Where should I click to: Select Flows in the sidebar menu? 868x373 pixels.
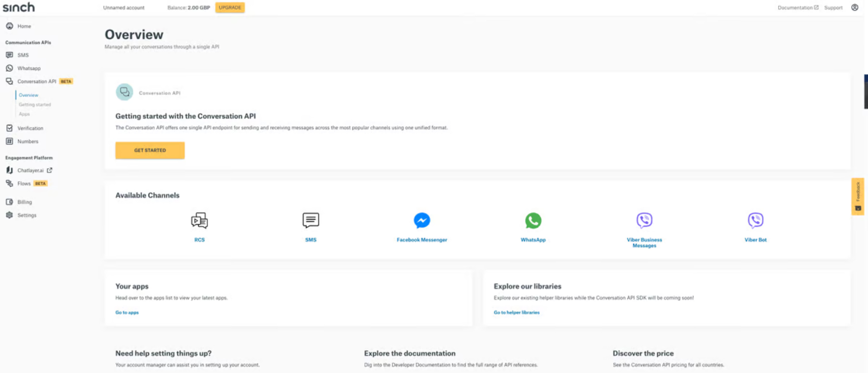pyautogui.click(x=24, y=183)
